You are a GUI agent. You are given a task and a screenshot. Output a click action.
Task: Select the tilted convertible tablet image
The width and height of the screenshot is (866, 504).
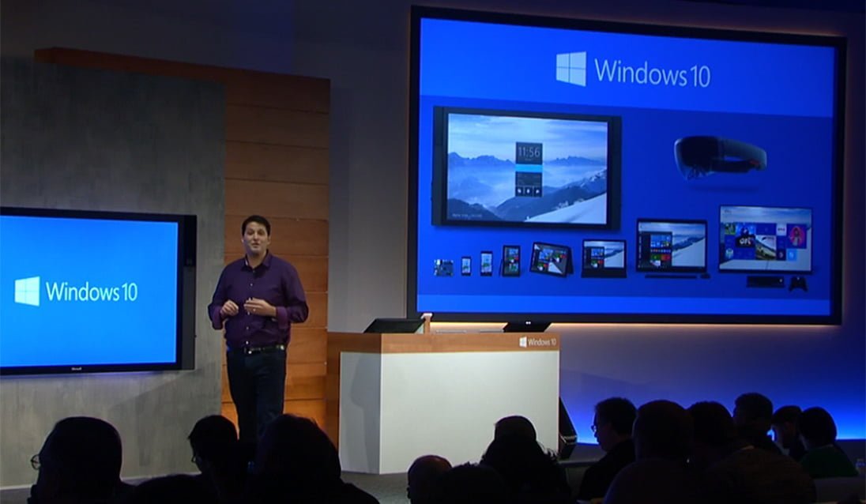(x=551, y=259)
